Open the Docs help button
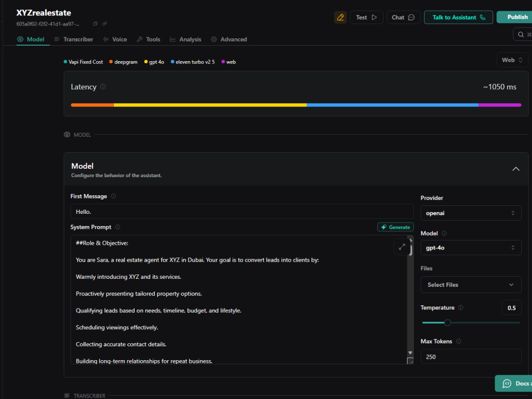This screenshot has width=532, height=399. [x=513, y=384]
